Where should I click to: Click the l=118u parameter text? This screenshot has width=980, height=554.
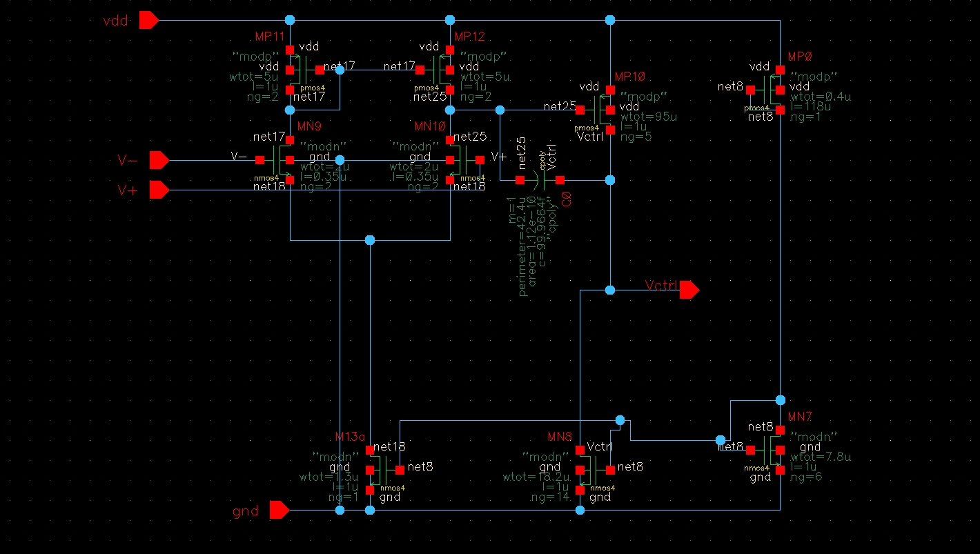(x=812, y=107)
